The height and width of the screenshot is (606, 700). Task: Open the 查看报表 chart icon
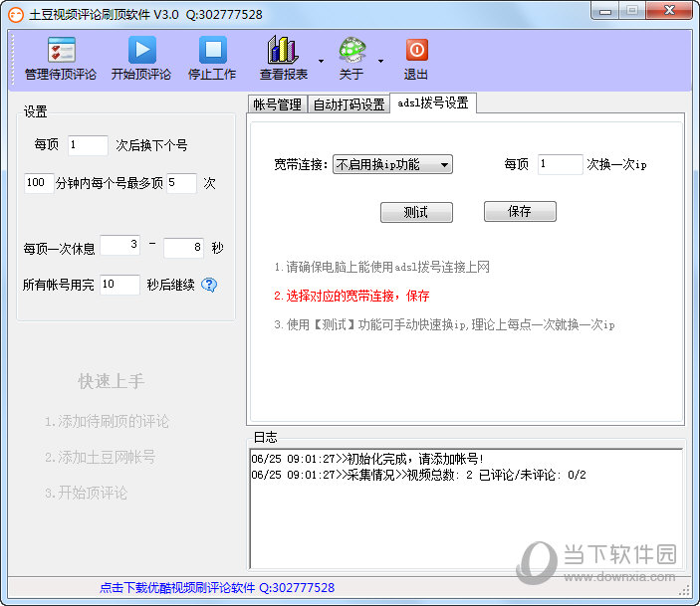283,50
